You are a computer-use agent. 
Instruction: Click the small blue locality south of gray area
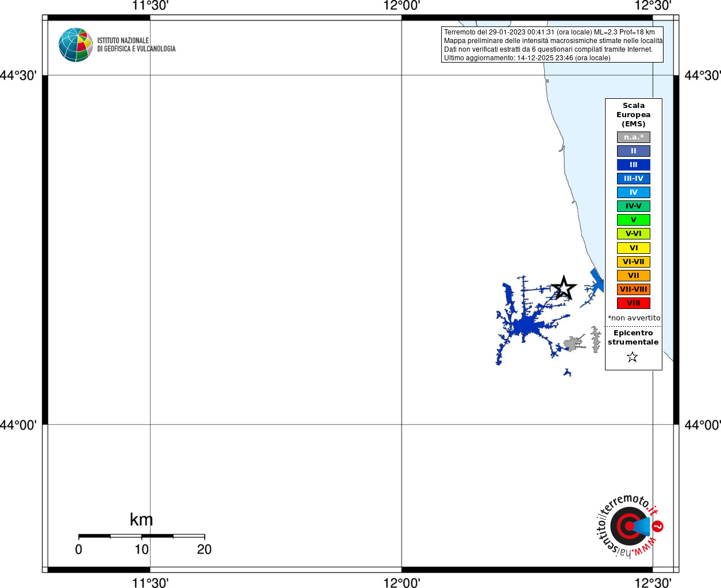click(567, 373)
